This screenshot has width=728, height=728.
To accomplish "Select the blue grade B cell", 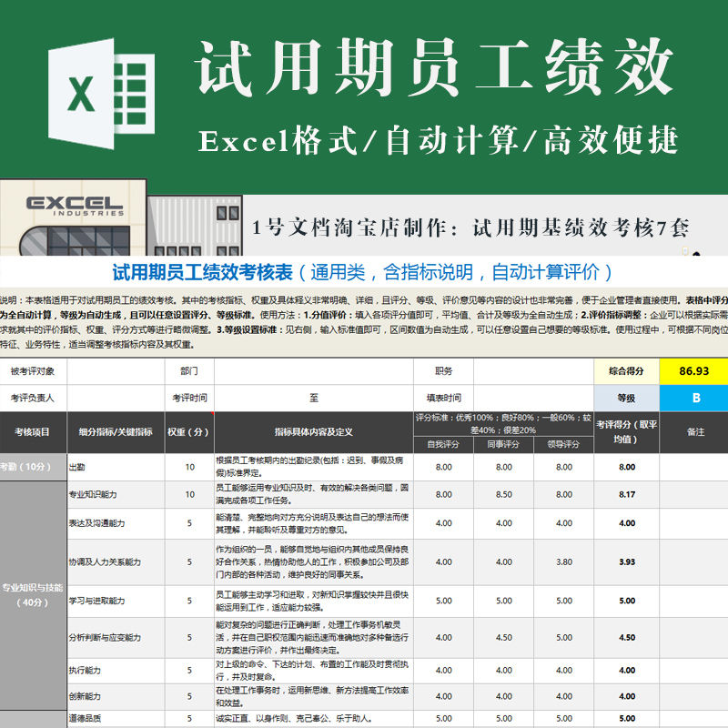I will (x=693, y=398).
